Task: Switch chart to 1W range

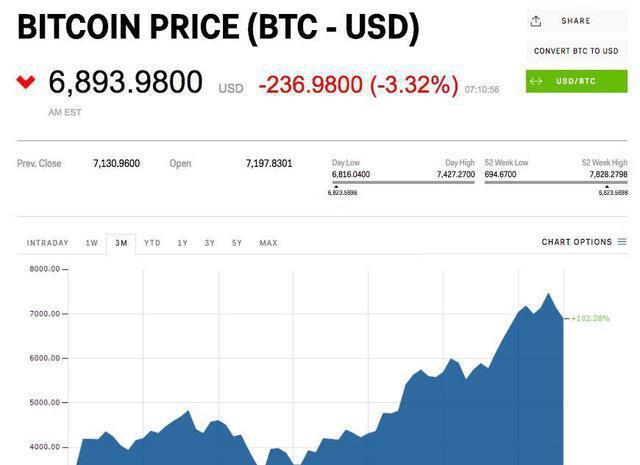Action: (91, 243)
